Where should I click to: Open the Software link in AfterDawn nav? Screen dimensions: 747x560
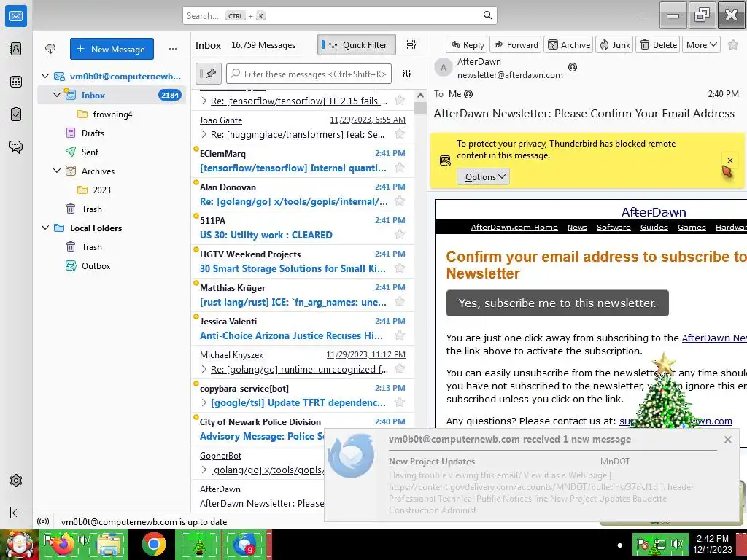click(614, 227)
